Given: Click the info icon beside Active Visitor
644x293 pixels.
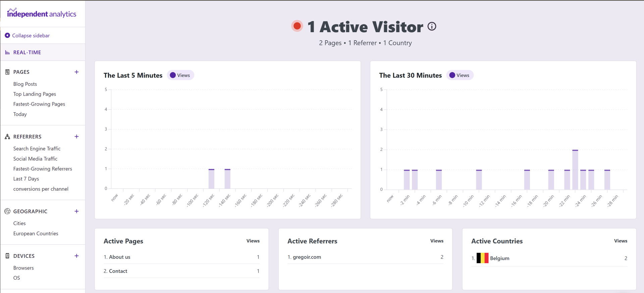Looking at the screenshot, I should (432, 26).
